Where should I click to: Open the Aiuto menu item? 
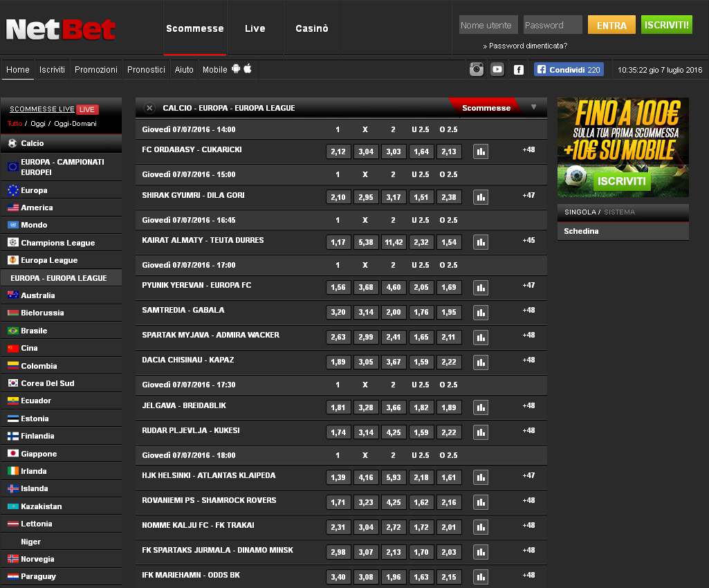coord(184,70)
